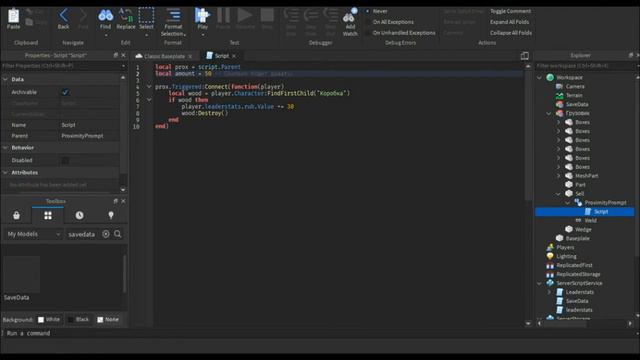Click the savedata toolbox search field
This screenshot has width=640, height=360.
82,234
